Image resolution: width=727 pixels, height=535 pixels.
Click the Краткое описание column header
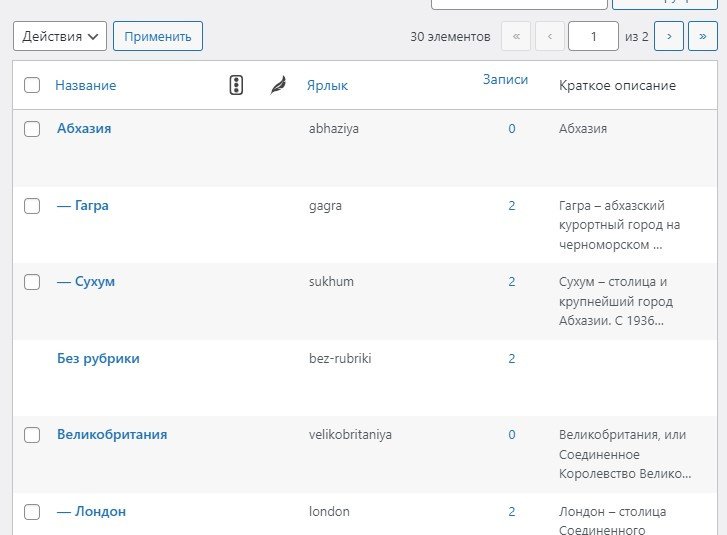618,86
